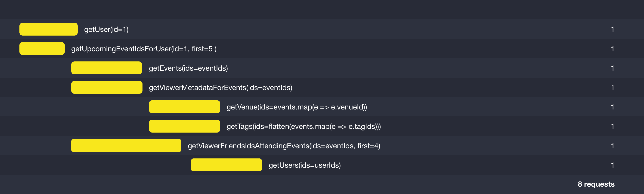Click the yellow bar for the getVenue request
The width and height of the screenshot is (644, 194).
(x=185, y=107)
